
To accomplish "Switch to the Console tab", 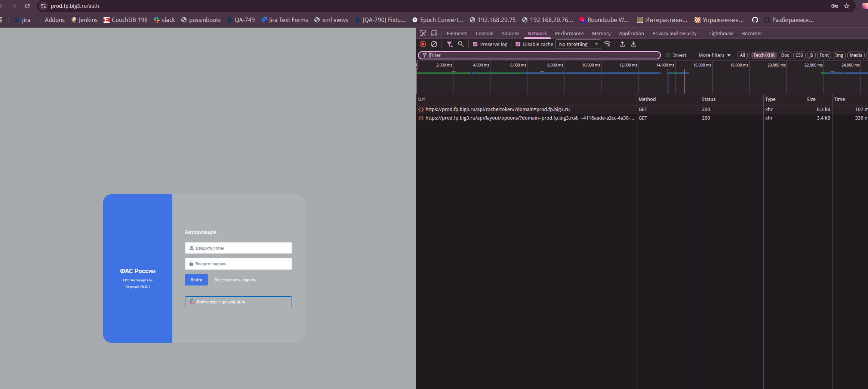I will click(484, 33).
